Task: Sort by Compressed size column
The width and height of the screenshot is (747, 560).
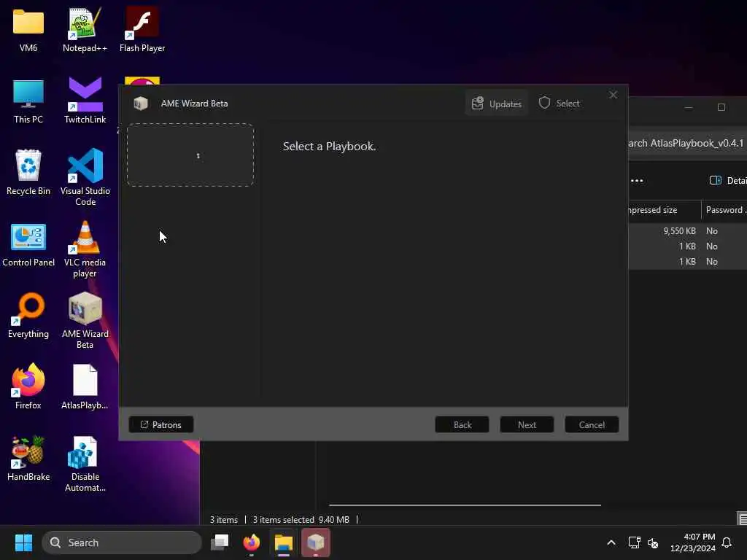Action: pos(665,210)
